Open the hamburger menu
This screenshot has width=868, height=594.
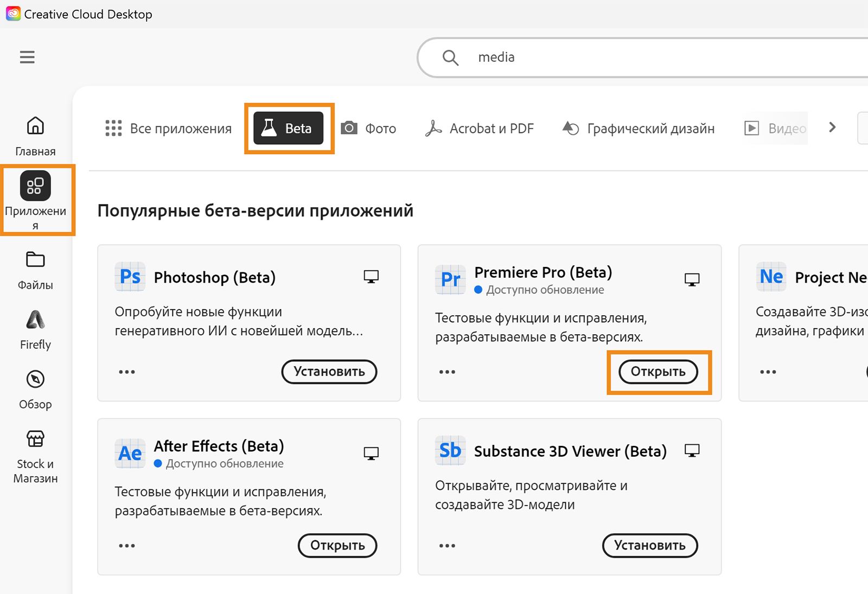click(x=27, y=57)
